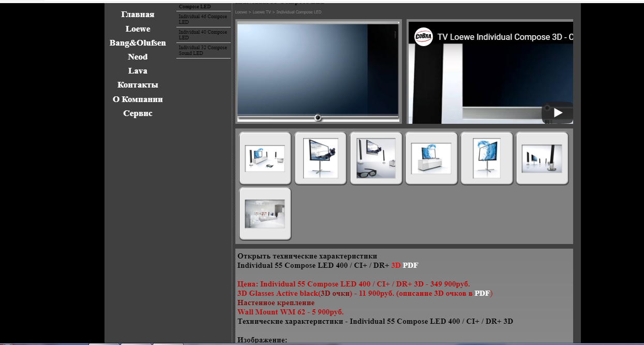The width and height of the screenshot is (644, 345).
Task: Go to the Главная menu item
Action: coord(138,15)
